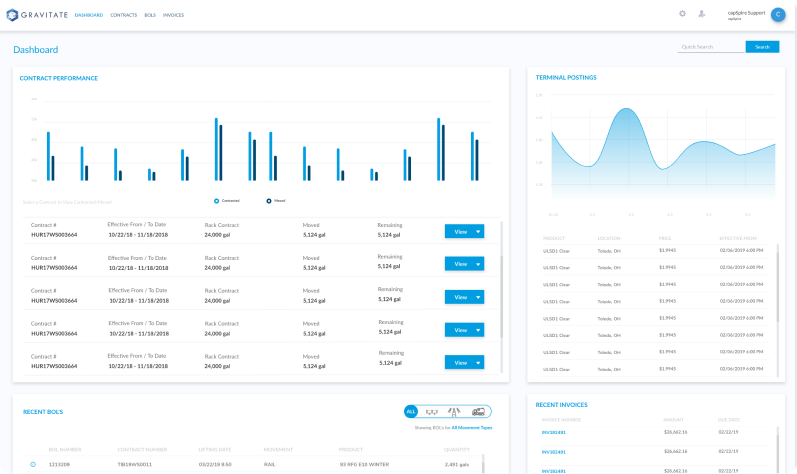Image resolution: width=797 pixels, height=474 pixels.
Task: Click the info icon beside BOL 1213208
Action: coord(33,464)
